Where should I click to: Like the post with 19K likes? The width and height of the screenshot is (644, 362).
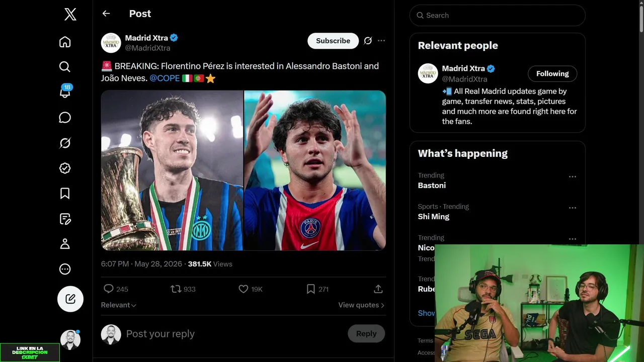[250, 289]
